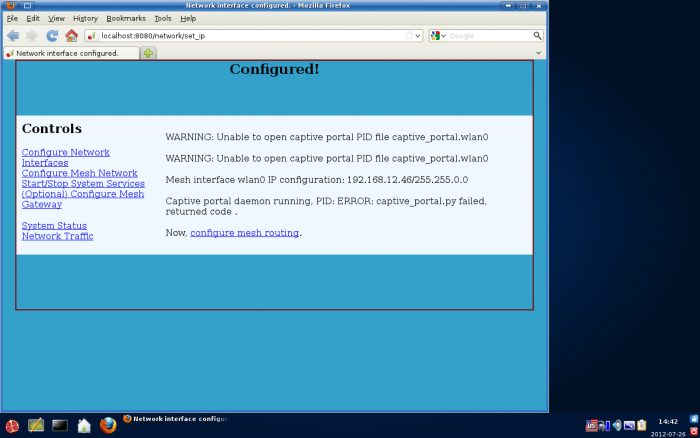This screenshot has width=700, height=438.
Task: Open (Optional) Configure Mesh Gateway link
Action: [83, 199]
